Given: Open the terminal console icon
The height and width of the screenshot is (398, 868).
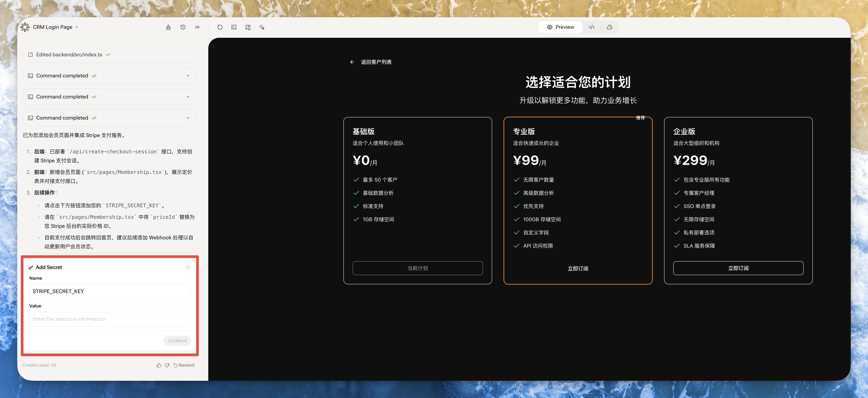Looking at the screenshot, I should [234, 27].
